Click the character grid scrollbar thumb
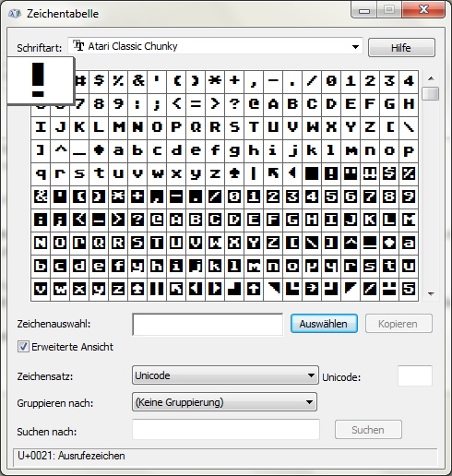Viewport: 452px width, 476px height. 431,93
